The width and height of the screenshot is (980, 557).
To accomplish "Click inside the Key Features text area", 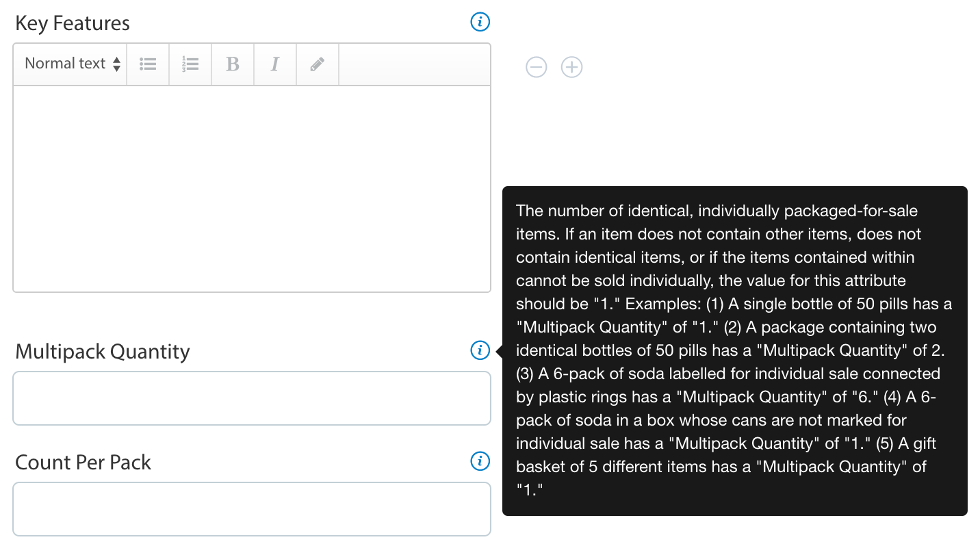I will tap(252, 188).
